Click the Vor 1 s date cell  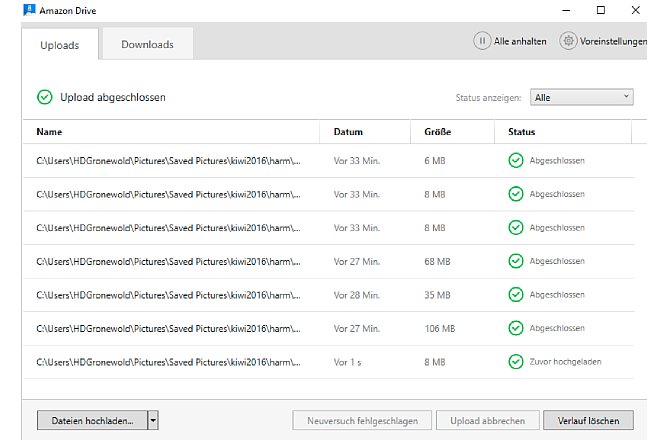tap(347, 362)
